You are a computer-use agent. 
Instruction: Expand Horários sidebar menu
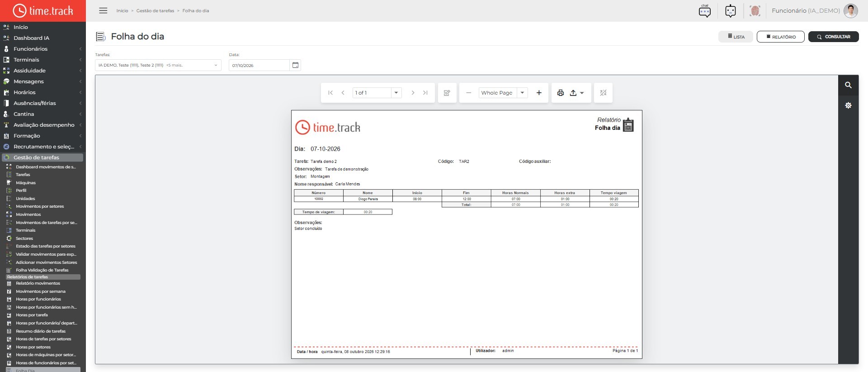42,92
